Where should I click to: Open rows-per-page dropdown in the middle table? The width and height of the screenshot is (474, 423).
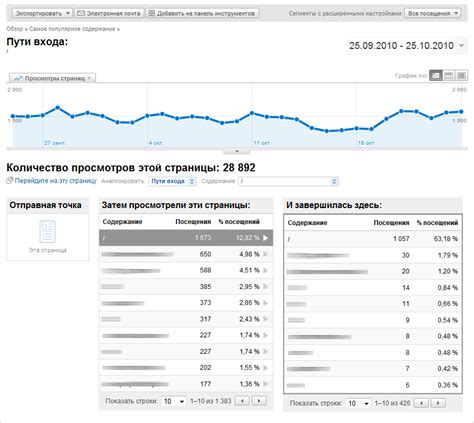click(173, 401)
